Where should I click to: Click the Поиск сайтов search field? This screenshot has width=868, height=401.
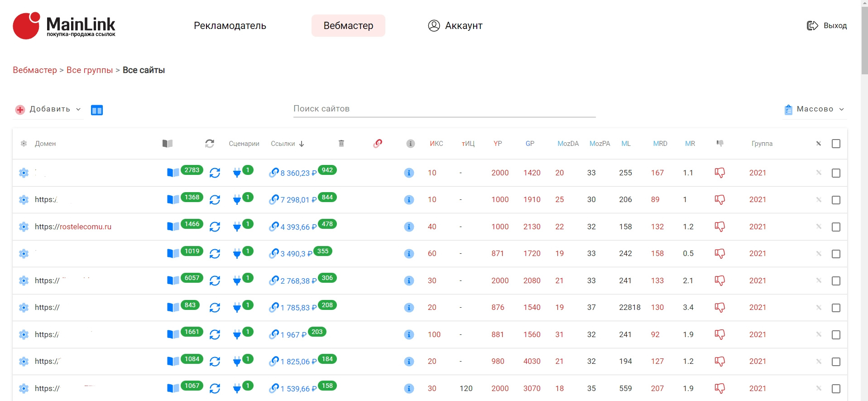click(444, 109)
